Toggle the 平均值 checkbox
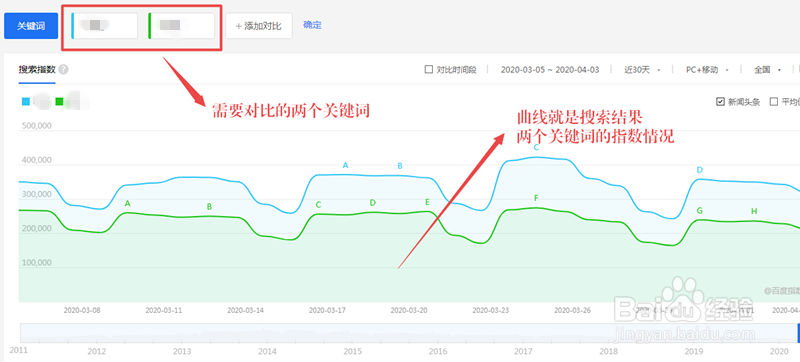 coord(773,101)
